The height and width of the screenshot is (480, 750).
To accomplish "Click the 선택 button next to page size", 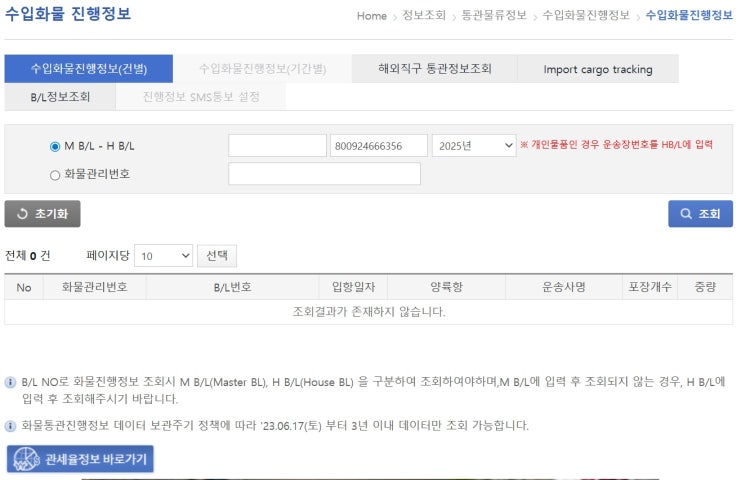I will pyautogui.click(x=217, y=256).
